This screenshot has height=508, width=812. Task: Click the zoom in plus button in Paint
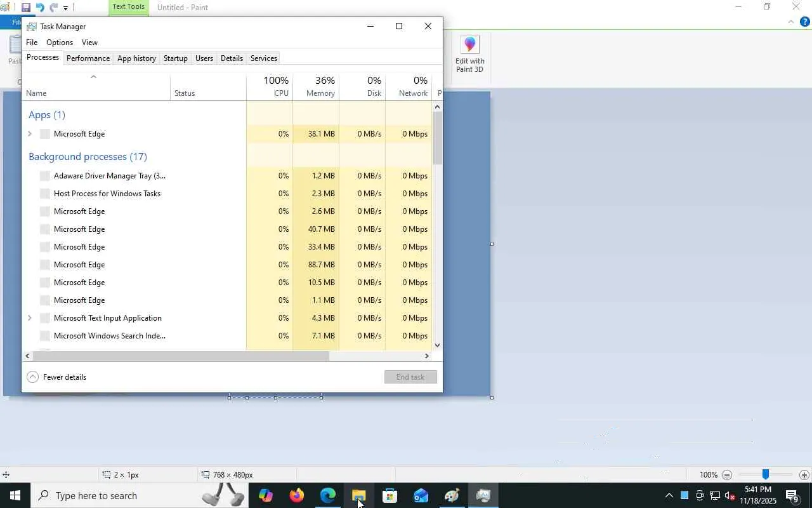coord(804,475)
